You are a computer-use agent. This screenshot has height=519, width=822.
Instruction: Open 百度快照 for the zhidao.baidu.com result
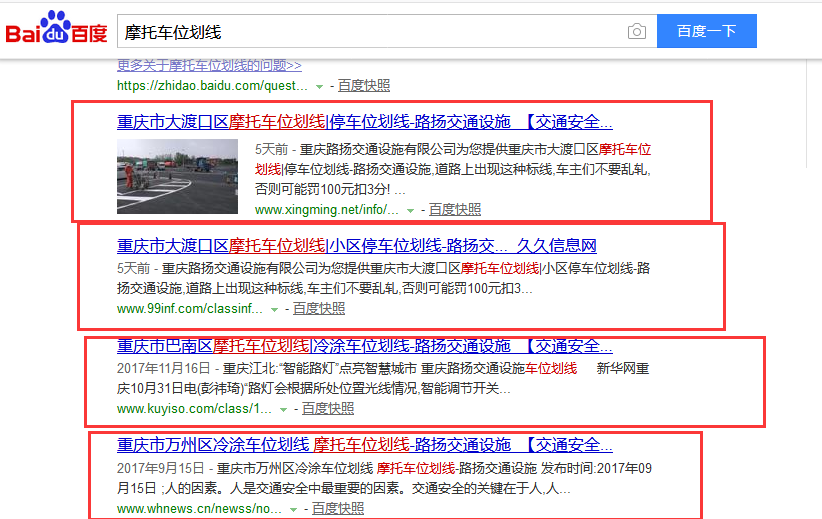point(364,85)
